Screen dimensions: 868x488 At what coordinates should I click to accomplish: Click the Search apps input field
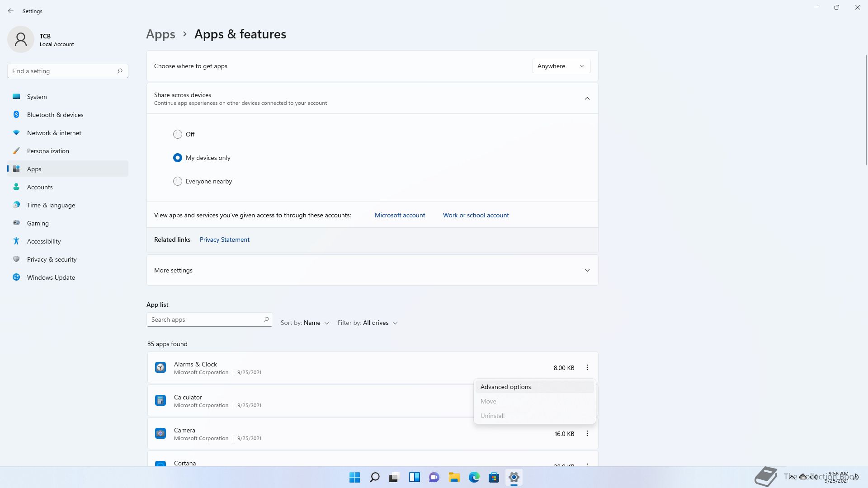210,319
